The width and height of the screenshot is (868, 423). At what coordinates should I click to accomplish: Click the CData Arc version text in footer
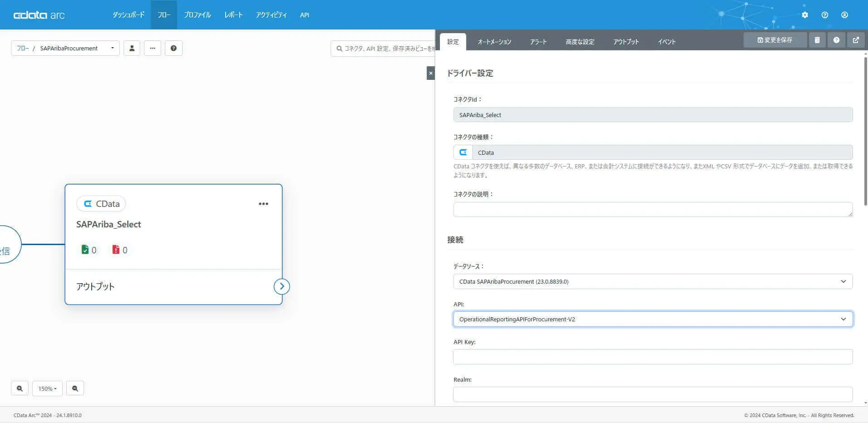(x=48, y=415)
